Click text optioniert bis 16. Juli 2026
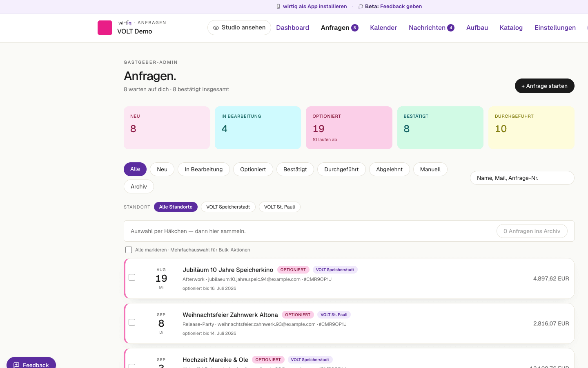Screen dimensions: 588x368 [x=209, y=288]
